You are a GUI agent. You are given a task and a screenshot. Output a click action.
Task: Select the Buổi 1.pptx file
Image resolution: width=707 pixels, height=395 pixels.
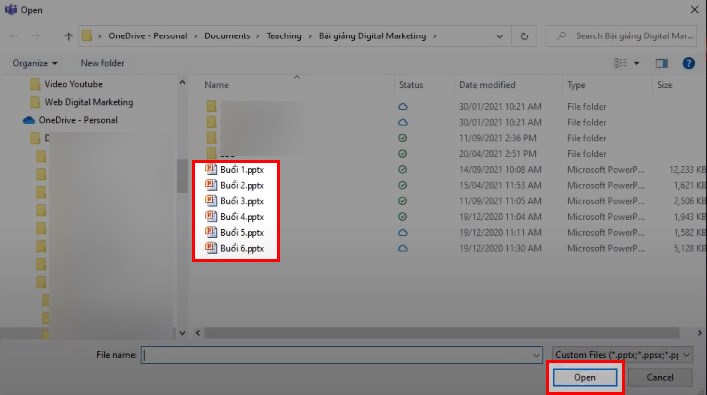234,170
